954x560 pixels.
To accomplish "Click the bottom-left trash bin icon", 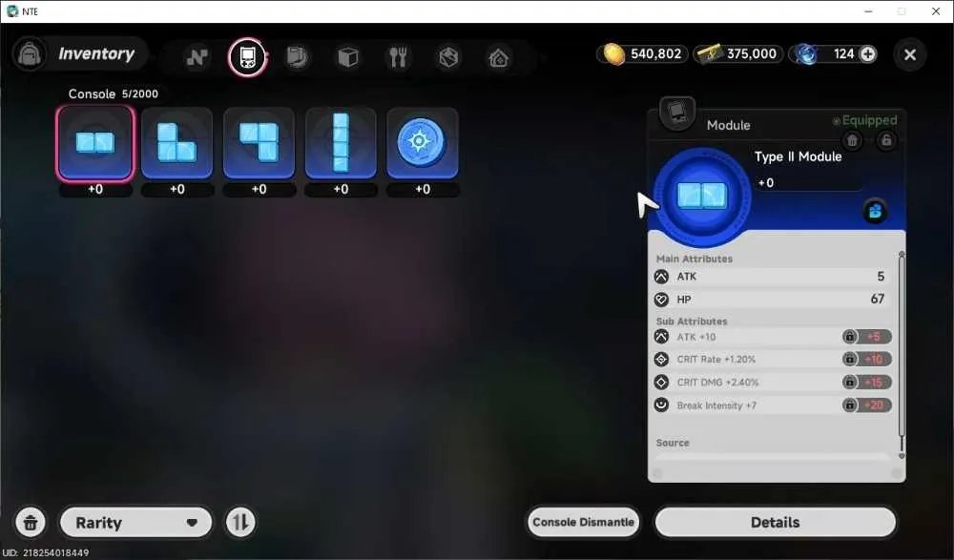I will coord(31,522).
